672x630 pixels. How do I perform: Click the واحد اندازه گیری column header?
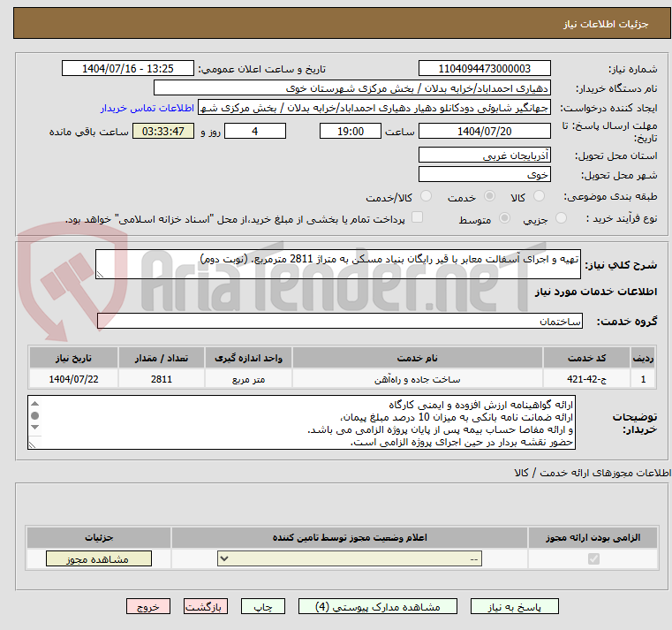248,358
